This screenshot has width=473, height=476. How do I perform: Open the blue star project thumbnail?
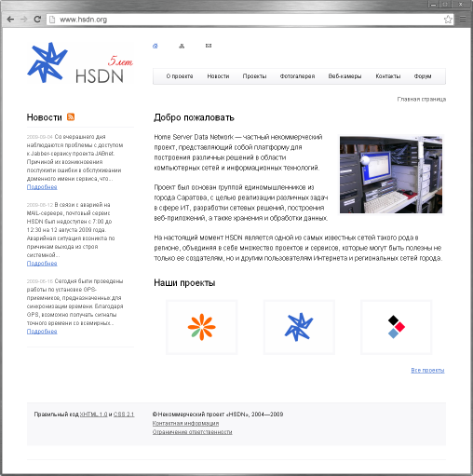(299, 327)
